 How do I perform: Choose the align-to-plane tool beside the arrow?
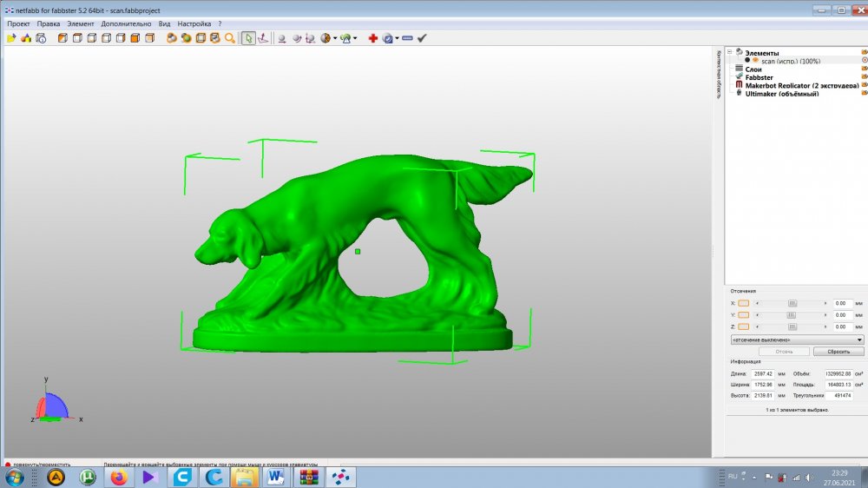[x=264, y=38]
